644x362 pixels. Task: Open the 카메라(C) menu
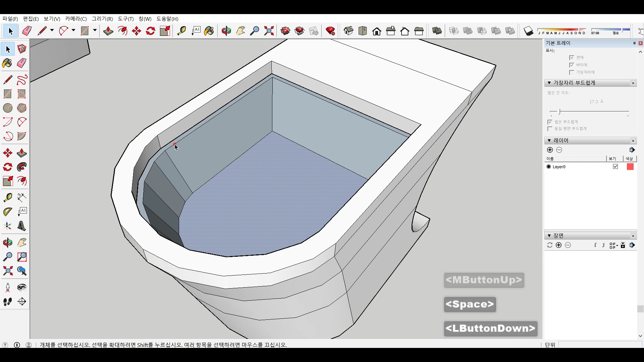[76, 19]
